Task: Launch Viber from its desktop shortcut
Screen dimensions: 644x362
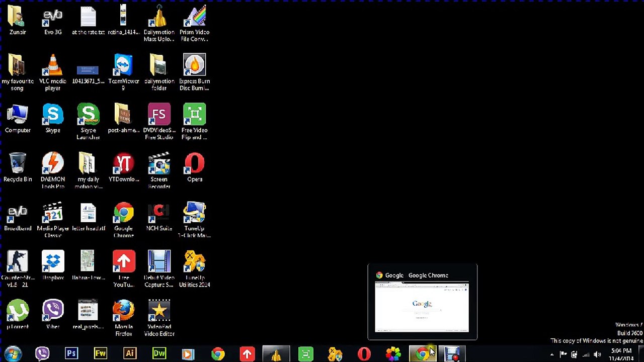Action: 53,315
